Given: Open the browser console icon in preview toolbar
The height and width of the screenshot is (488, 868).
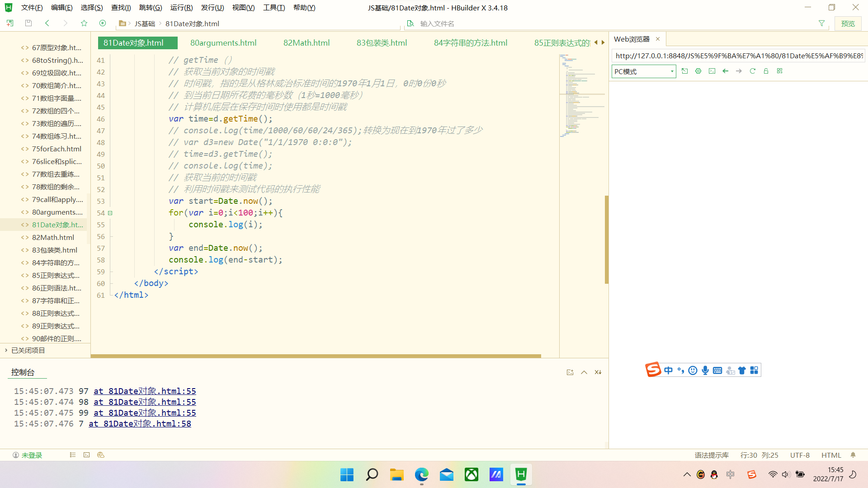Looking at the screenshot, I should coord(712,71).
